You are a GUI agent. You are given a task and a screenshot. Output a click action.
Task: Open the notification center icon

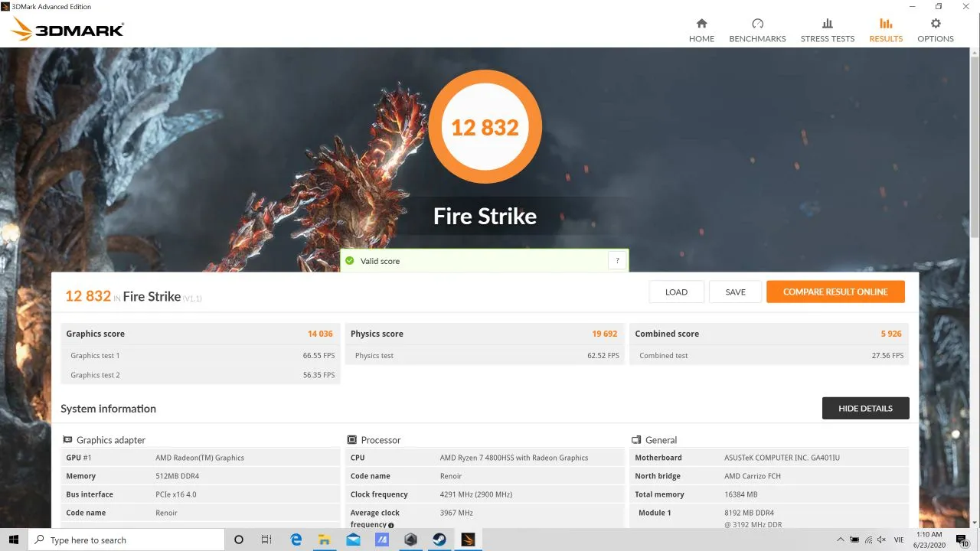[x=963, y=540]
